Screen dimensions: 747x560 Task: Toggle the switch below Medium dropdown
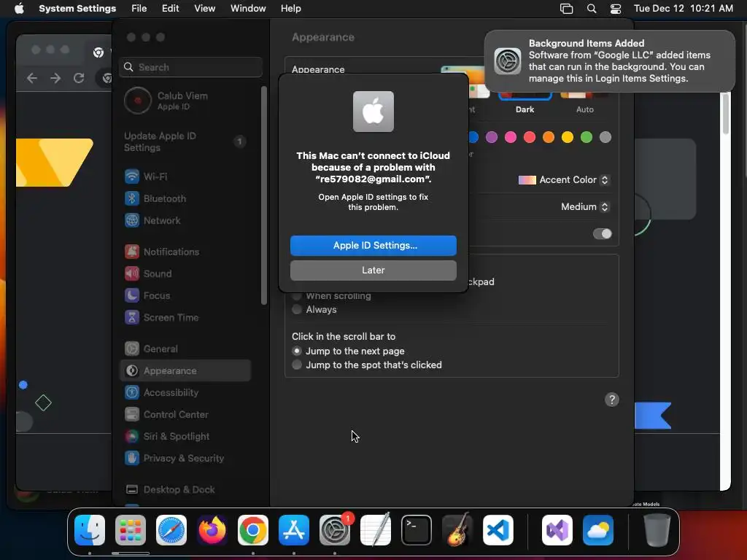[602, 234]
